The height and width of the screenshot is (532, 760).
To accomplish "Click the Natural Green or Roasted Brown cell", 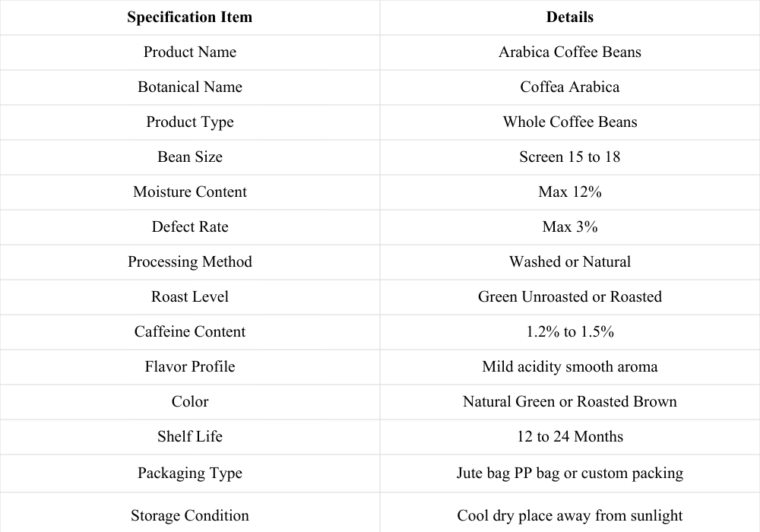I will (569, 402).
